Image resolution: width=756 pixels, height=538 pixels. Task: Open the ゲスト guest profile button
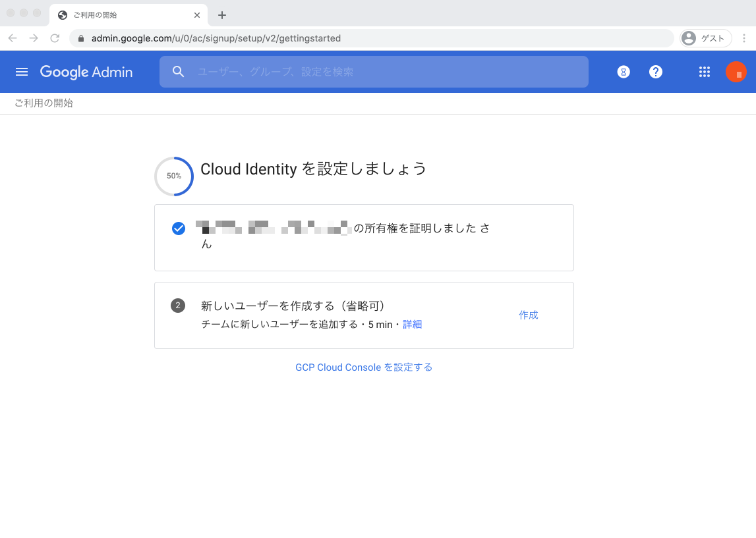point(705,38)
